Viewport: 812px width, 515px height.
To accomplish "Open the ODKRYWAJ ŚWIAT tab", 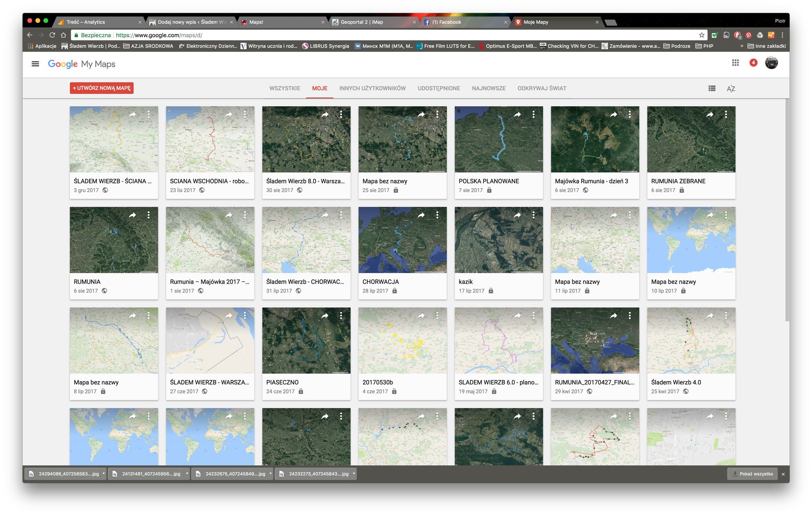I will point(542,88).
